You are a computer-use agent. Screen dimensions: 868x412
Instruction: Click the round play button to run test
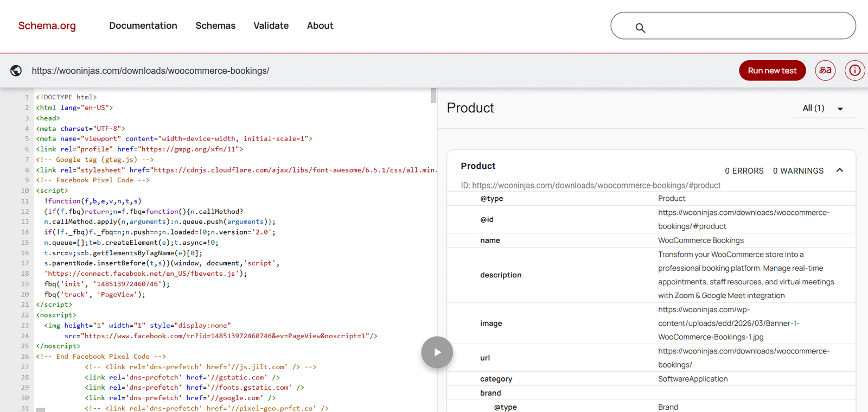tap(437, 352)
